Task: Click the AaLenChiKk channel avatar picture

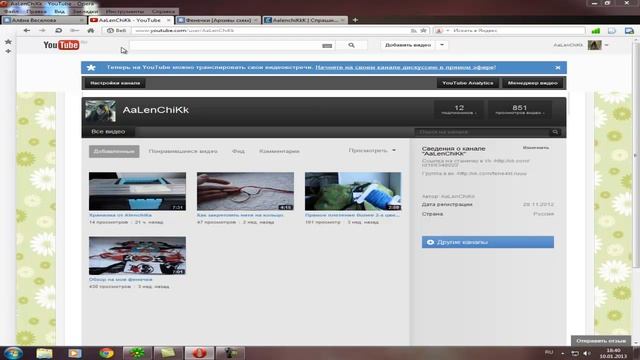Action: pyautogui.click(x=100, y=111)
